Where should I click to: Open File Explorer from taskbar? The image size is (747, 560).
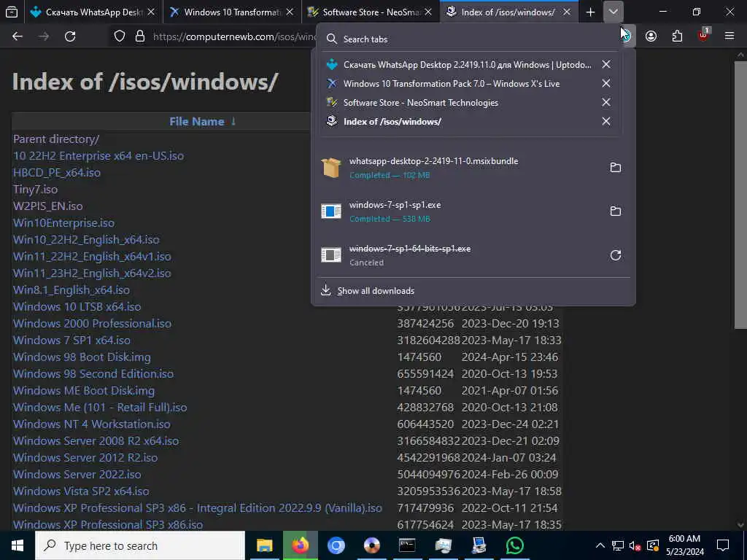(264, 545)
